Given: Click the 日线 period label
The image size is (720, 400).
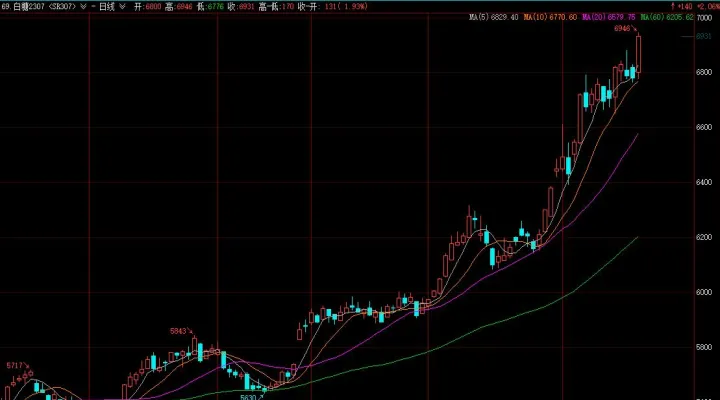Looking at the screenshot, I should point(107,6).
